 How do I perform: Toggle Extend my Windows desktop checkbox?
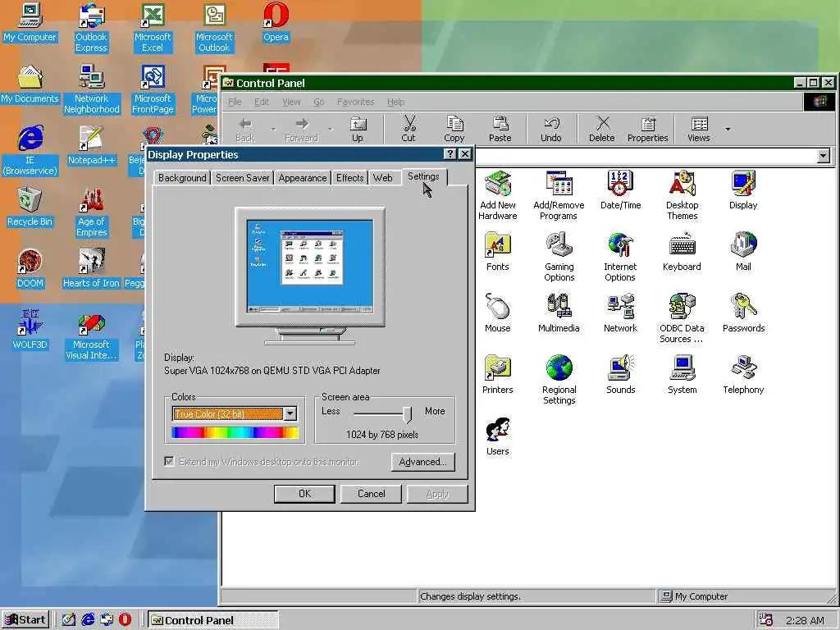click(169, 461)
